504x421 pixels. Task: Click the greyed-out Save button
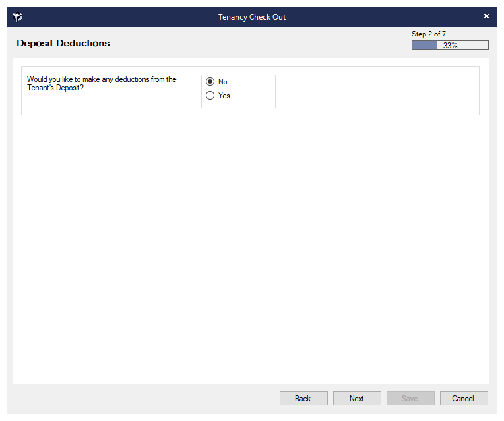coord(410,399)
